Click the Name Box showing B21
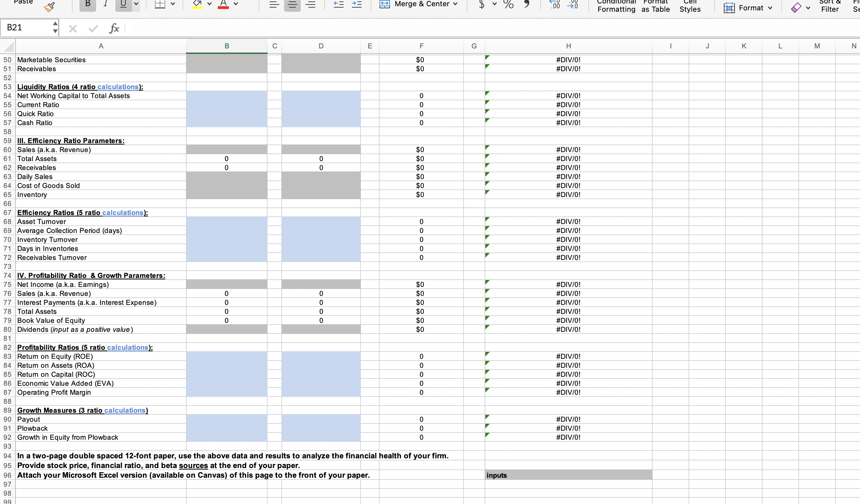The image size is (860, 504). [27, 28]
